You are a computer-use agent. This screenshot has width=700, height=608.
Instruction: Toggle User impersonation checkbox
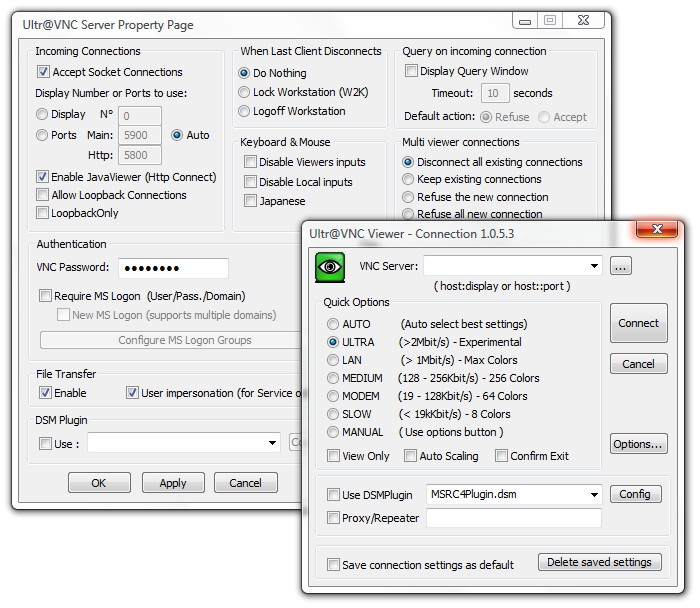132,393
